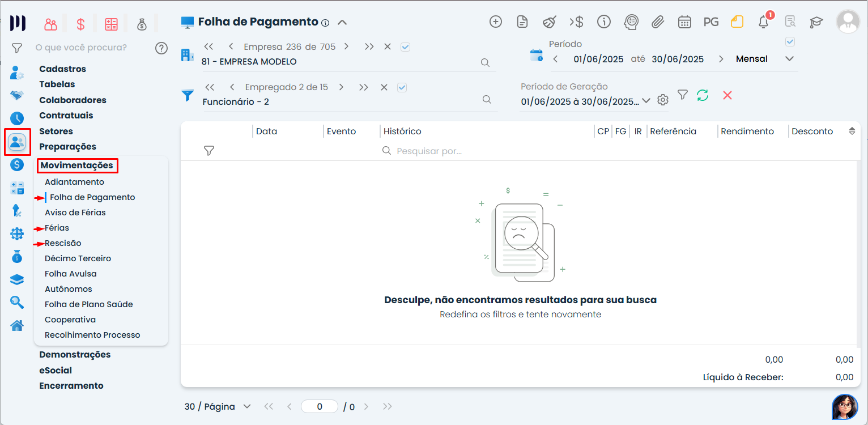The image size is (868, 425).
Task: Open the yellow sticky note icon
Action: 737,22
